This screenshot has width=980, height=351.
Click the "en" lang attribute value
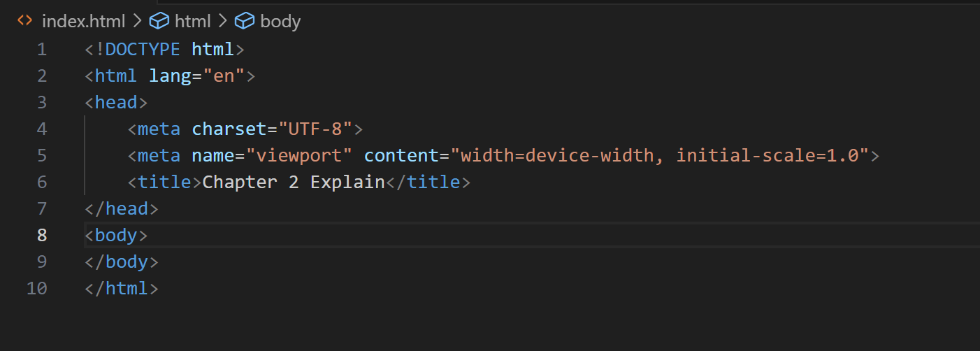tap(224, 76)
